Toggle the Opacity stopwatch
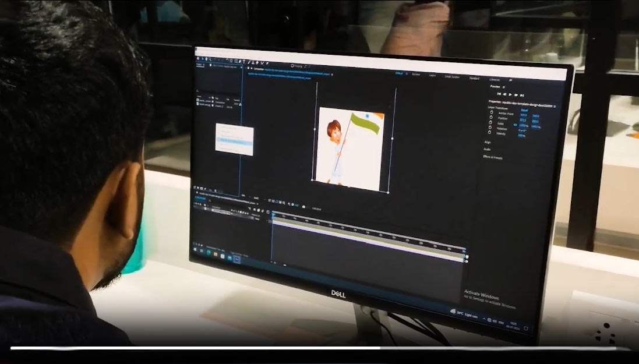 [489, 132]
